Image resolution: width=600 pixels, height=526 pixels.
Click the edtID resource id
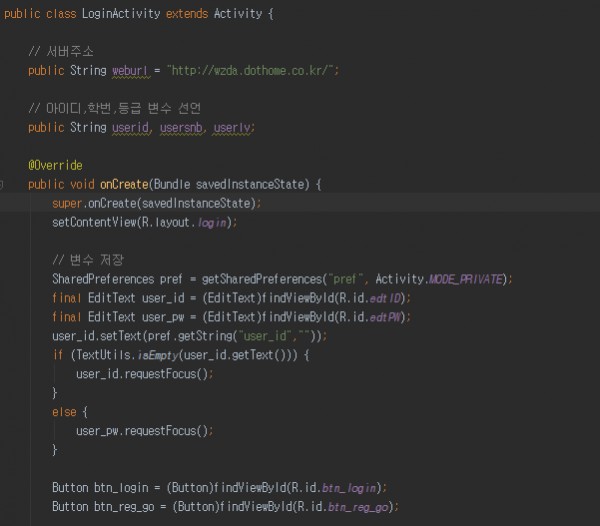point(385,298)
